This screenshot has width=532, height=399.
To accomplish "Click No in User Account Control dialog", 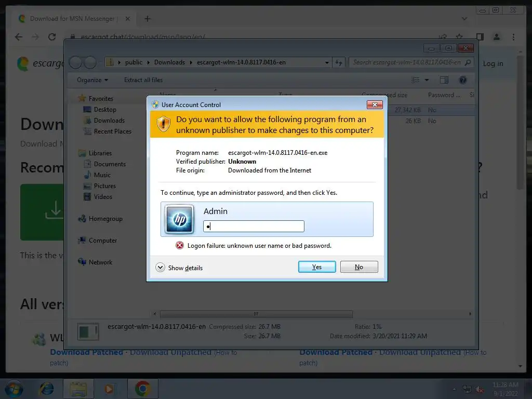I will point(359,267).
